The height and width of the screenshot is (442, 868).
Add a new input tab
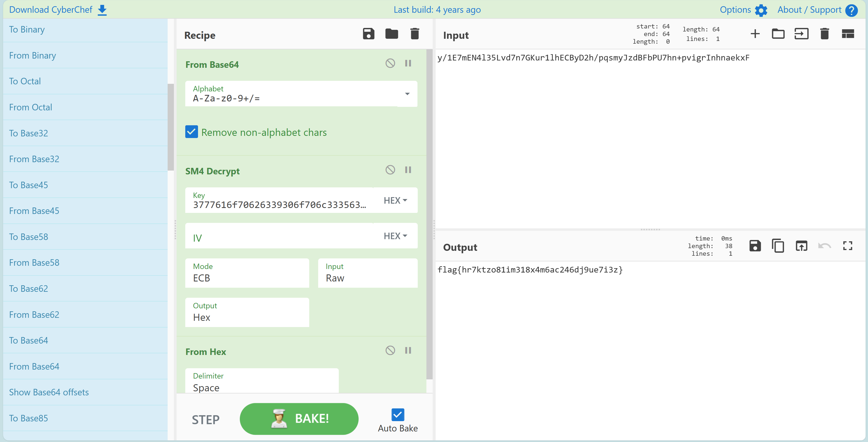click(755, 34)
